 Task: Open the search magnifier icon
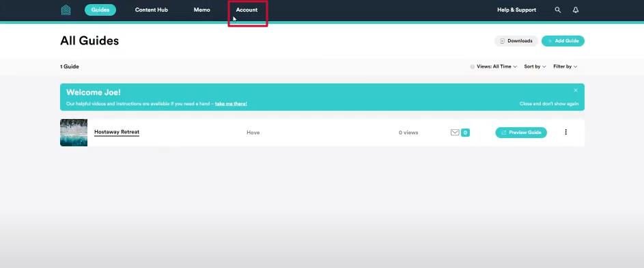coord(558,10)
